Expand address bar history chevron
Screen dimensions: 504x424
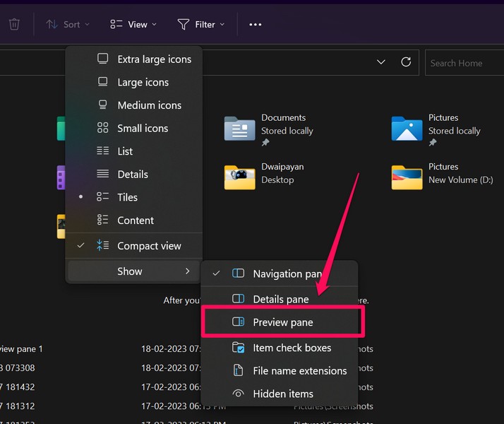click(x=381, y=62)
